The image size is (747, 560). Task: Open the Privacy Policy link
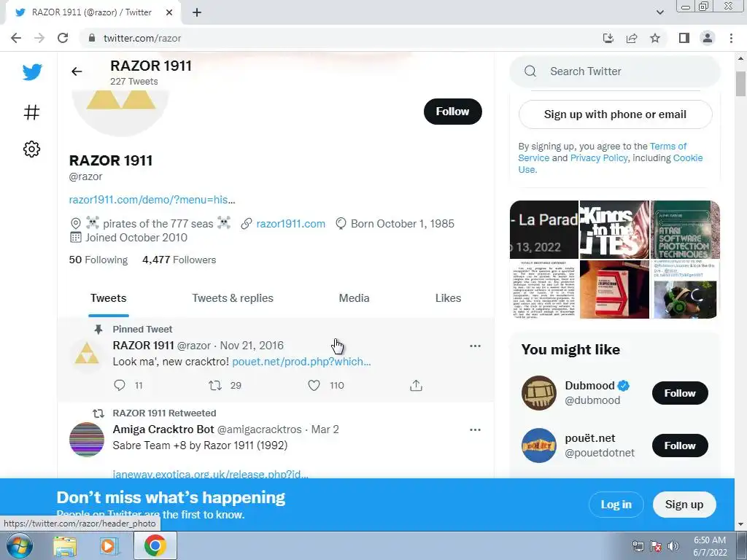[598, 157]
